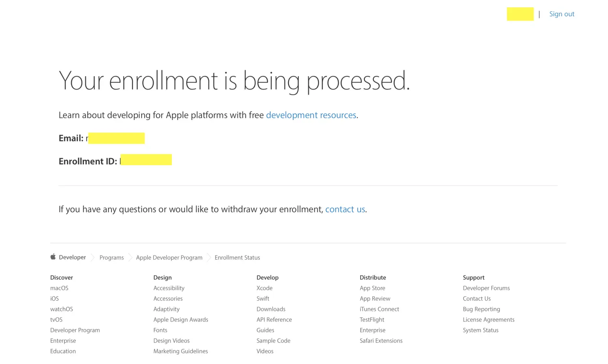Open License Agreements link
Screen dimensions: 608x364
[x=488, y=319]
